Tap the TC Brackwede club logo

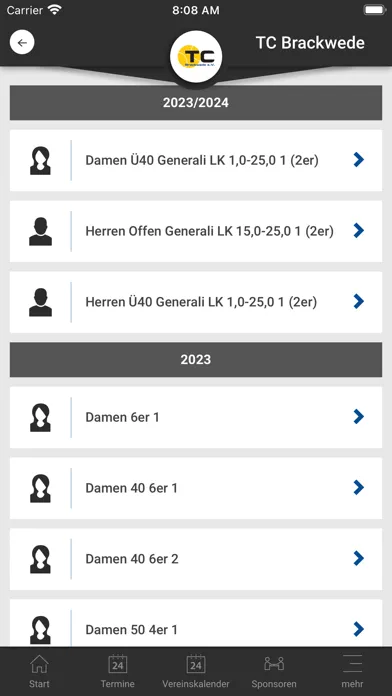(x=196, y=57)
